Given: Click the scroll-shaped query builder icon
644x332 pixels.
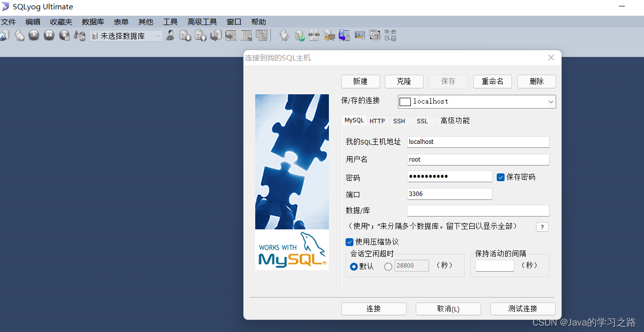Looking at the screenshot, I should [284, 35].
